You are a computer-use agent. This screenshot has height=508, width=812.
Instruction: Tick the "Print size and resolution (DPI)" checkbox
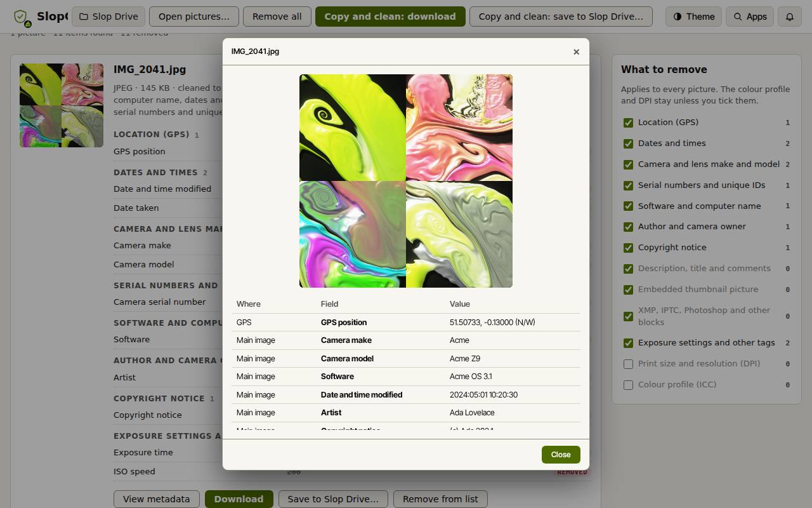[628, 364]
